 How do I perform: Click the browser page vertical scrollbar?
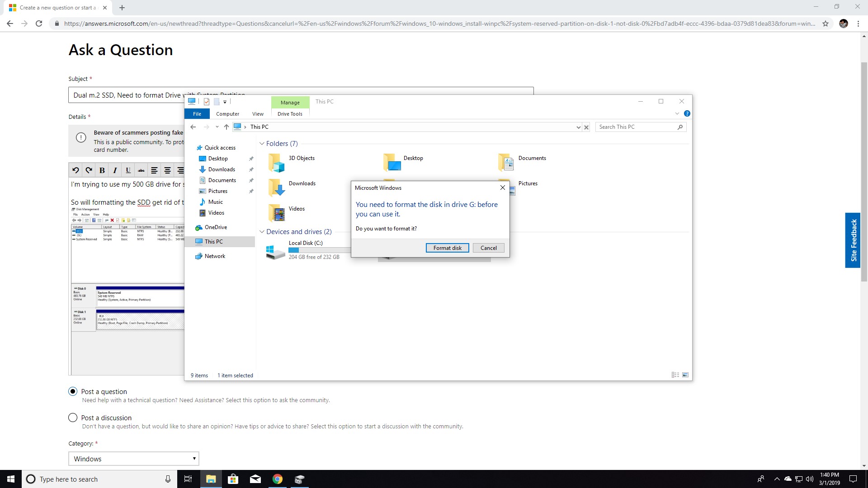point(864,172)
